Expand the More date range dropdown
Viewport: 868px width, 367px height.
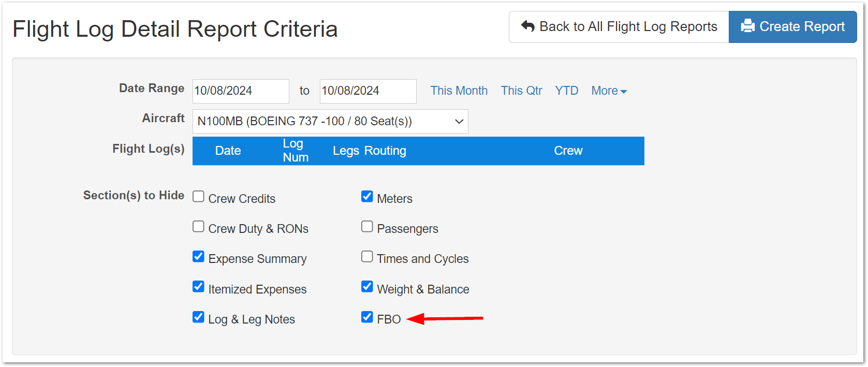coord(609,91)
